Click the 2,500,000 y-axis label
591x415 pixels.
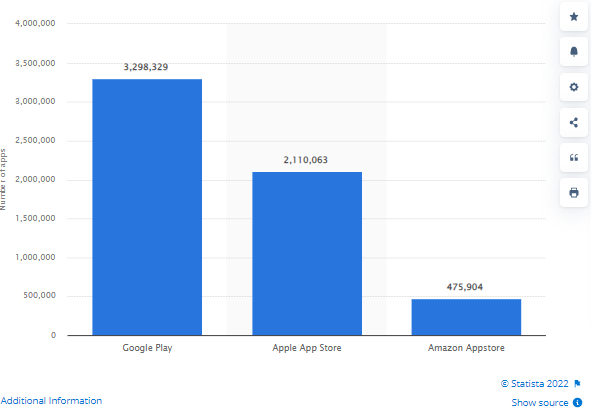[x=35, y=140]
